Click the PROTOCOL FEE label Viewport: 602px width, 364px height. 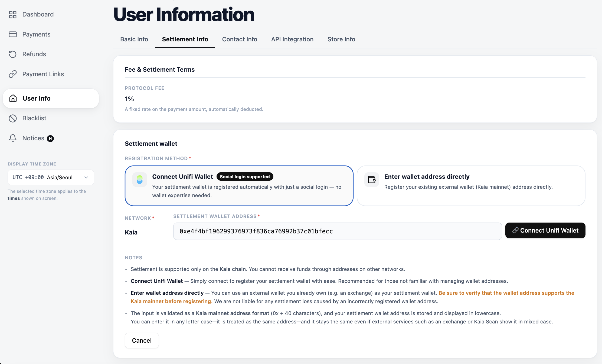pyautogui.click(x=145, y=88)
